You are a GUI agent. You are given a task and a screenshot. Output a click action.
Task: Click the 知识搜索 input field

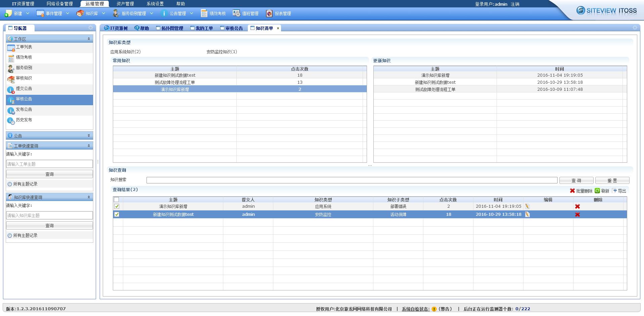[x=352, y=181]
